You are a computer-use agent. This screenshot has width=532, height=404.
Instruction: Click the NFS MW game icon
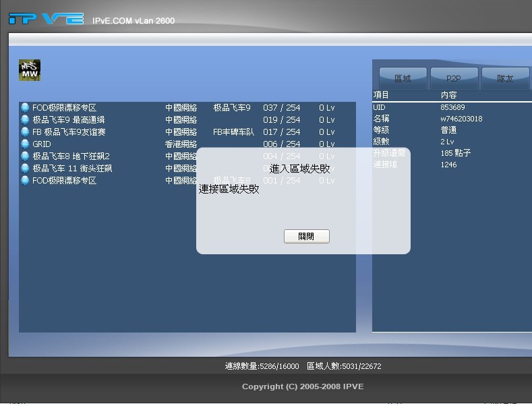(30, 70)
